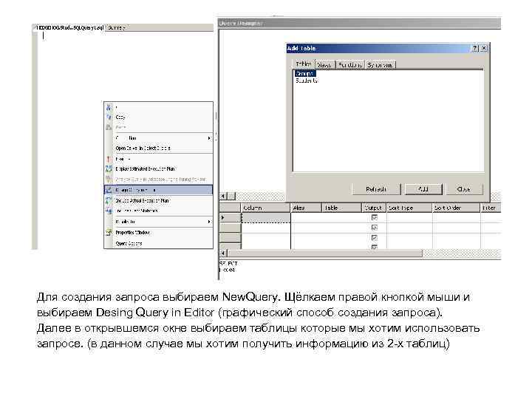The height and width of the screenshot is (399, 532).
Task: Click the Column header in the grid
Action: point(265,208)
